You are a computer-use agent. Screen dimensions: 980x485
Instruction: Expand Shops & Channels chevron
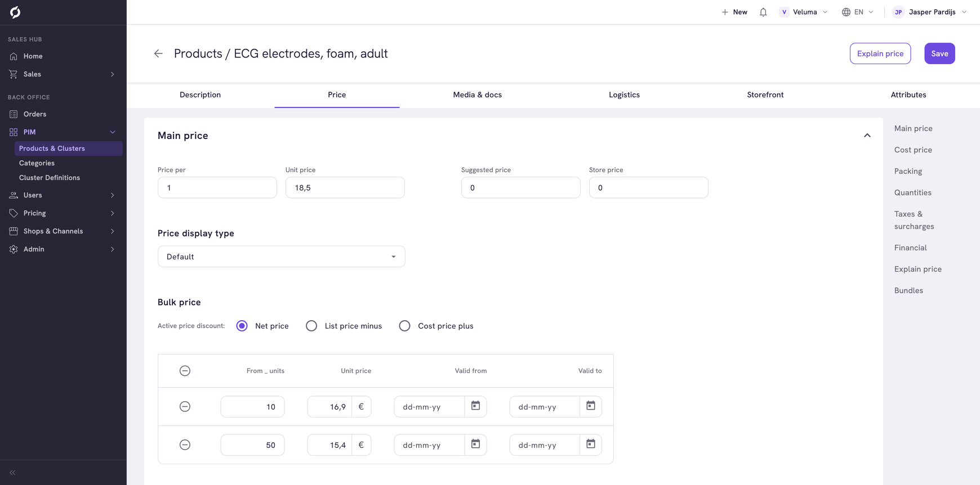[113, 231]
